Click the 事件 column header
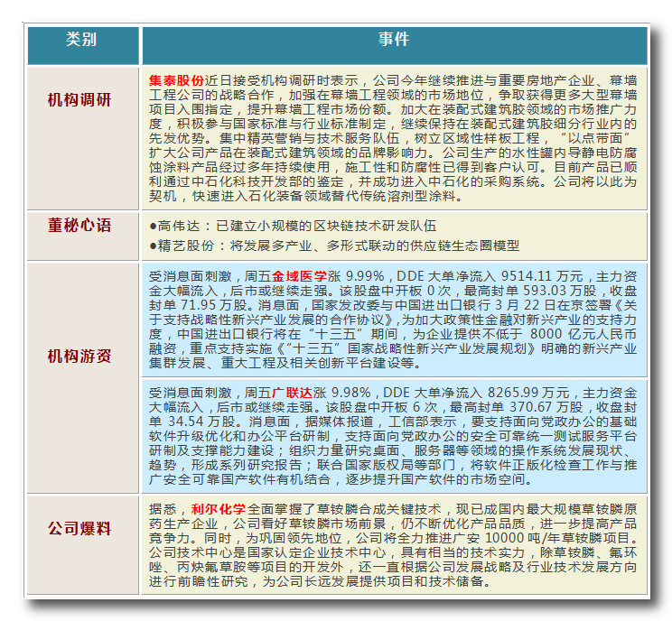 tap(394, 41)
